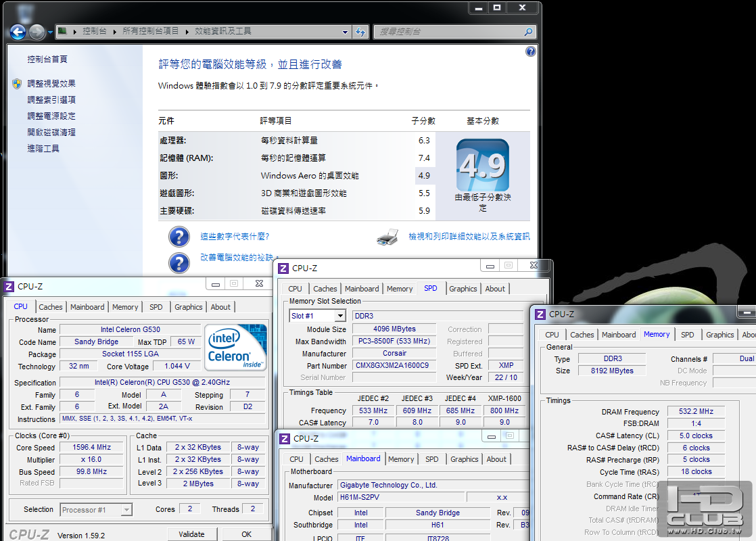Click the magnifier icon in the search box
The height and width of the screenshot is (541, 756).
527,32
